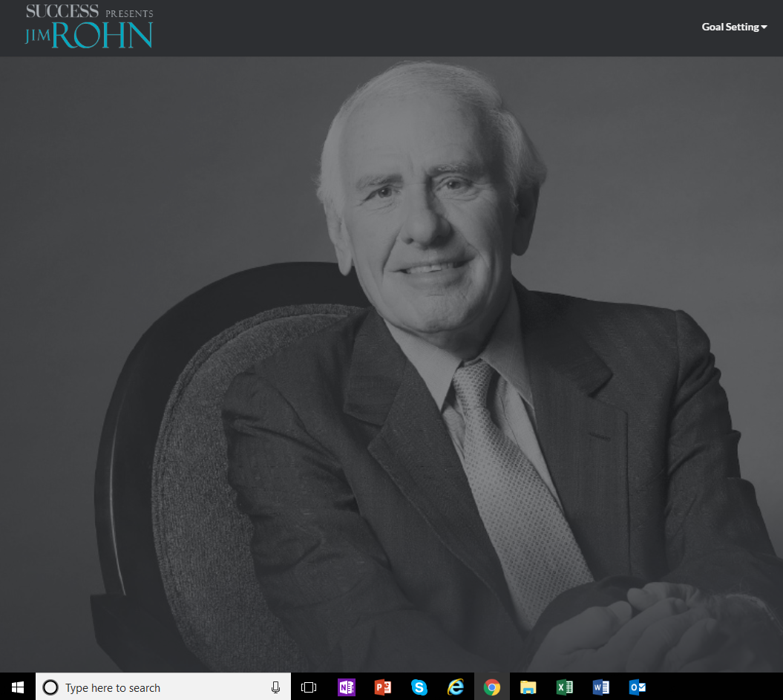Open File Explorer from the taskbar
This screenshot has height=700, width=783.
point(528,687)
